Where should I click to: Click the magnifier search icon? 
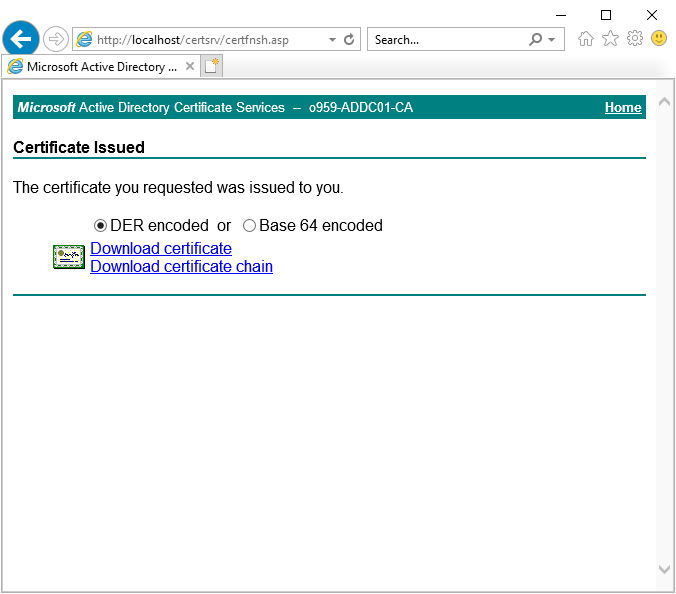pos(535,40)
